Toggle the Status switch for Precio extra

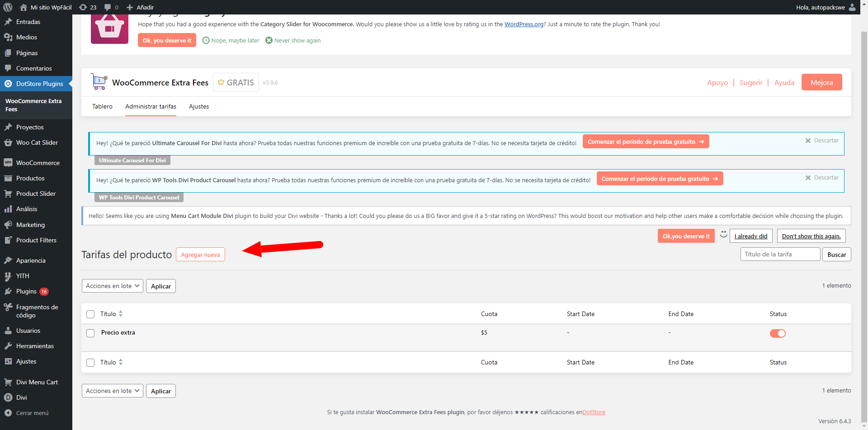pos(778,333)
